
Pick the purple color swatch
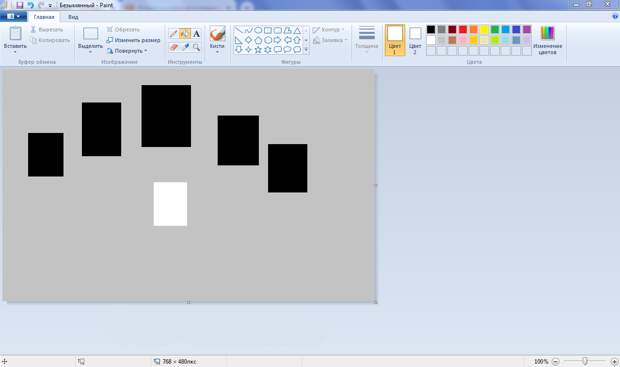pos(527,29)
